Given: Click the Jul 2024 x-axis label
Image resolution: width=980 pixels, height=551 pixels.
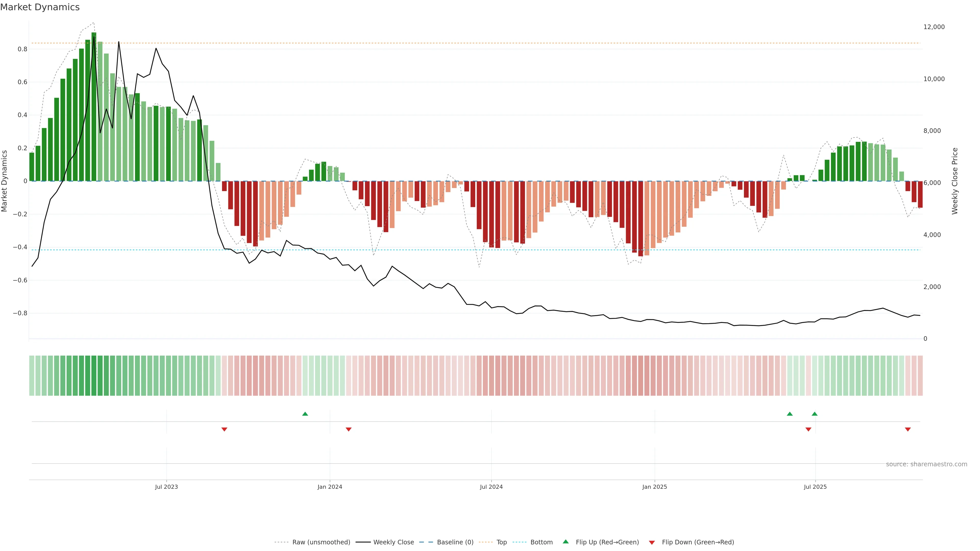Looking at the screenshot, I should click(491, 487).
